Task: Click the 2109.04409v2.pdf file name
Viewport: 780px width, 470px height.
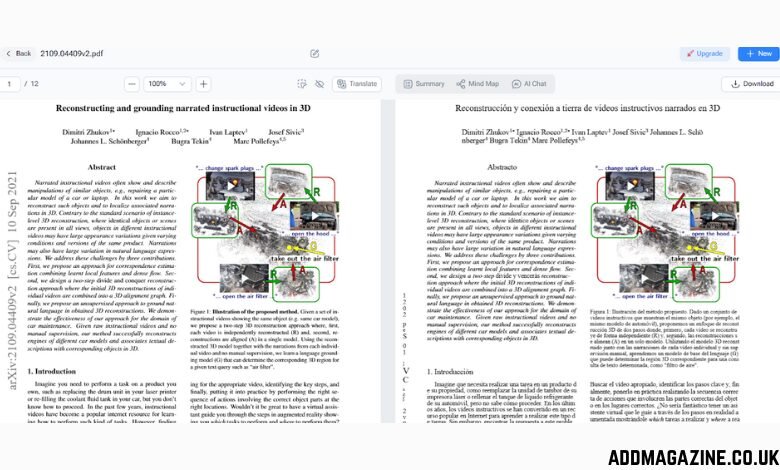Action: 70,53
